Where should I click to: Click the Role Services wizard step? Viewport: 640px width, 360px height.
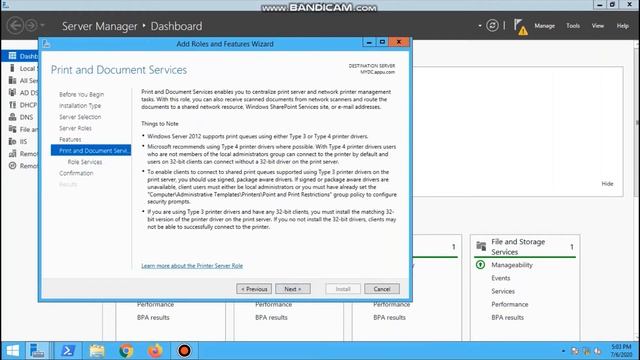point(84,162)
